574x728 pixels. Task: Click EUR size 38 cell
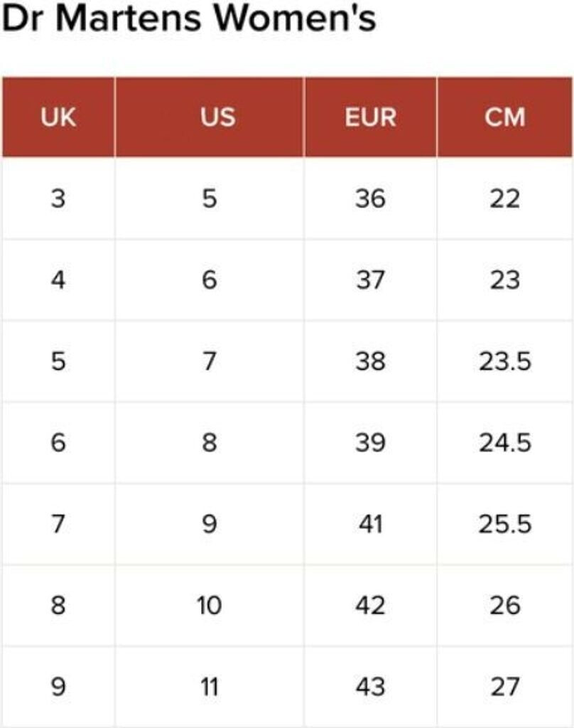[370, 362]
